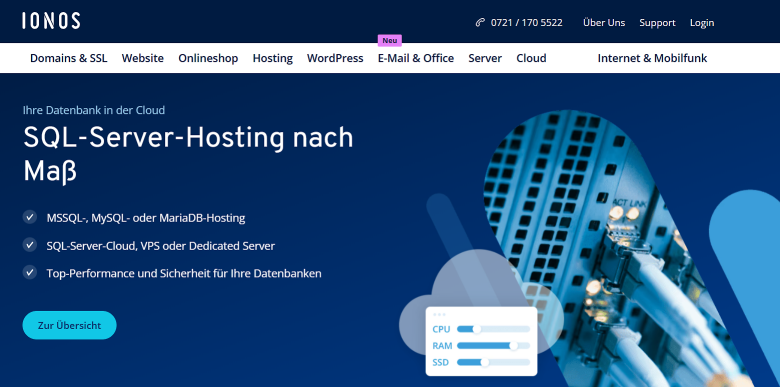Click heading SQL-Server-Hosting nach Maß
The height and width of the screenshot is (387, 780).
[x=188, y=154]
